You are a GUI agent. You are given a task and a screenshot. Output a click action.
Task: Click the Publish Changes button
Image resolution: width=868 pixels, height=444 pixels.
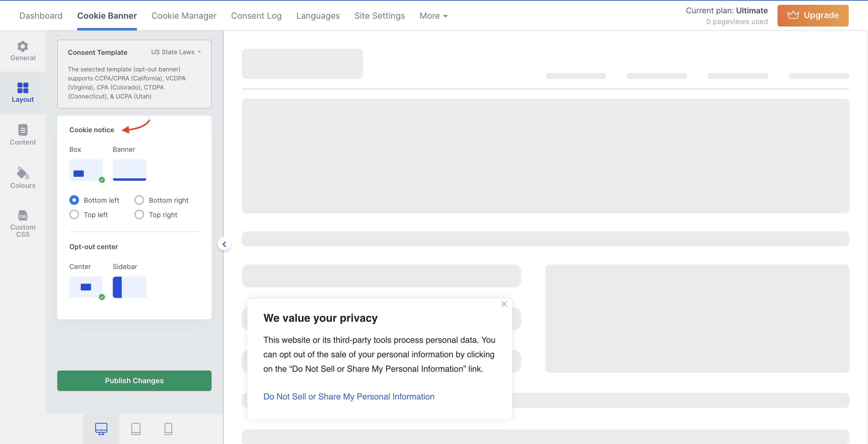point(134,381)
